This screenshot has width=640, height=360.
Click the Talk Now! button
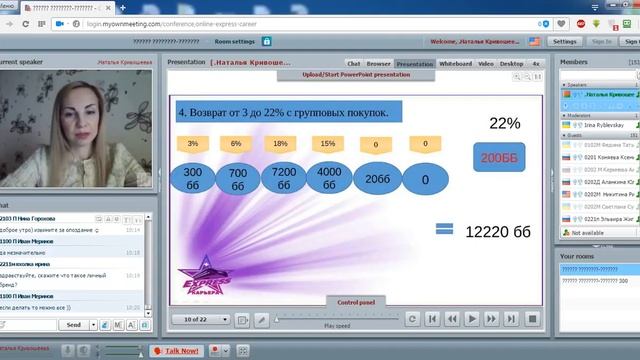point(177,351)
